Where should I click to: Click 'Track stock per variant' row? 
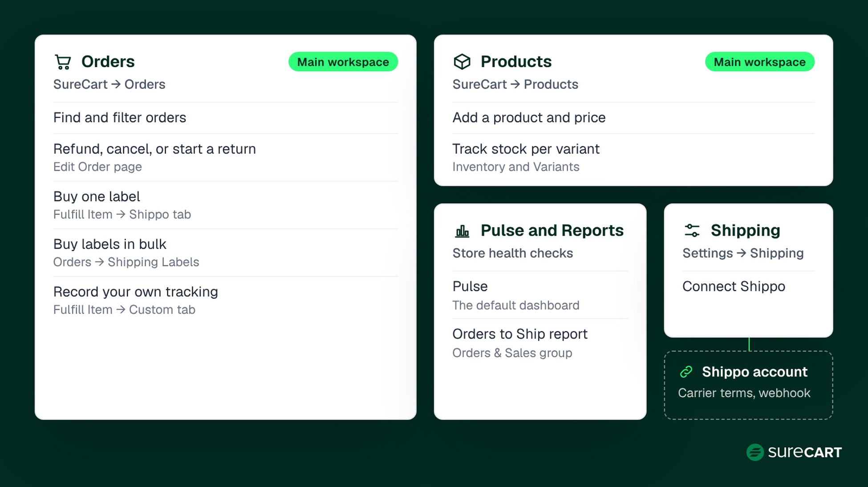(x=633, y=157)
